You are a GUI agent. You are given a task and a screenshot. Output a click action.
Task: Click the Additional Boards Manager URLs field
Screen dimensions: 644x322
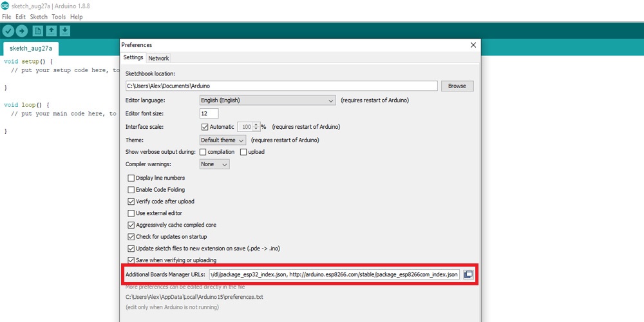point(334,274)
